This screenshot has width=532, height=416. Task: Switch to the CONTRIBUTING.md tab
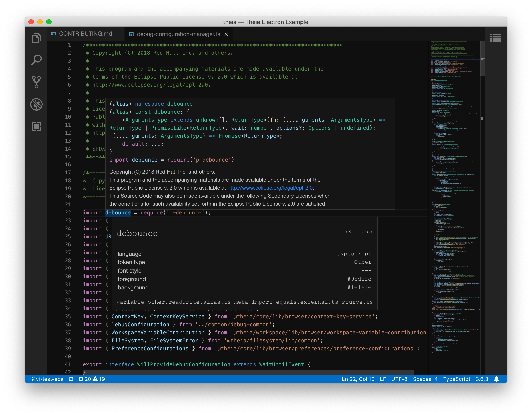(x=85, y=34)
